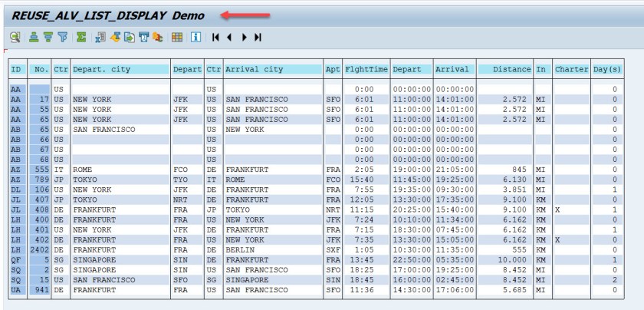Click flight time 11:36
644x310 pixels.
[362, 290]
